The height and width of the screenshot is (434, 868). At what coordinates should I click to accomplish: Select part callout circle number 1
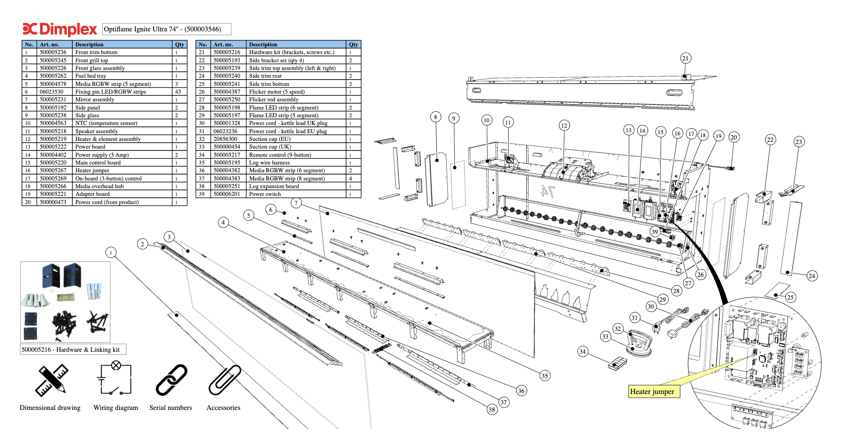pyautogui.click(x=111, y=253)
